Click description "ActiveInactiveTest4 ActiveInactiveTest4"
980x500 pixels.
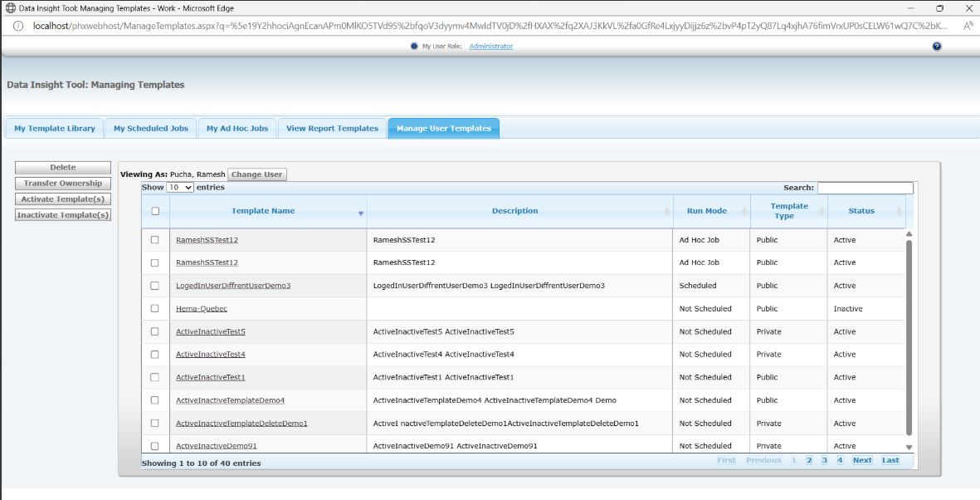[444, 354]
